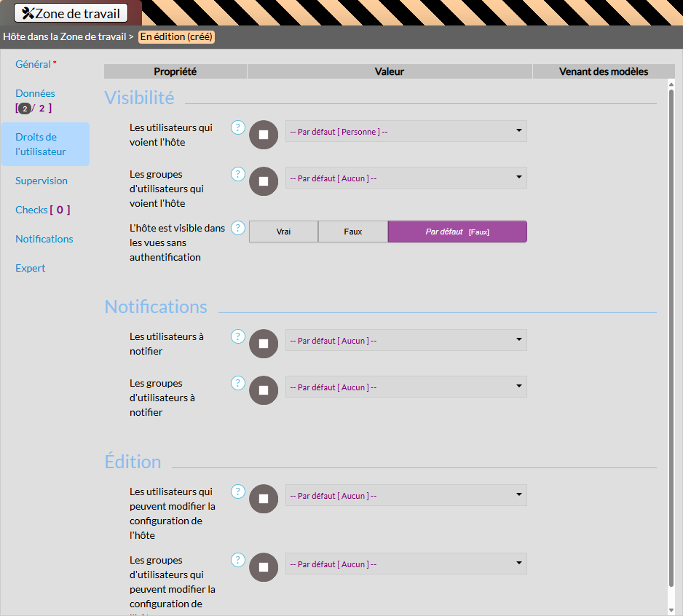Expand dropdown for user groups to notify

[x=406, y=387]
